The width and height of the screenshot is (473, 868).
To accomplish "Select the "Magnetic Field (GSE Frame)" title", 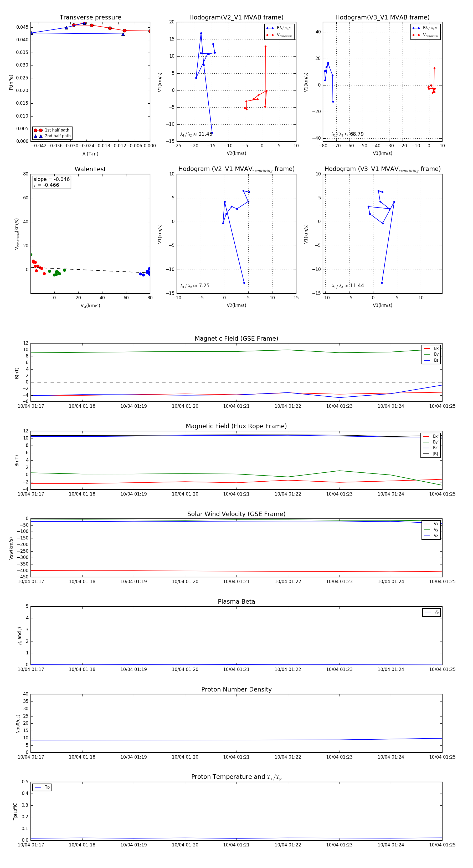I will point(236,339).
